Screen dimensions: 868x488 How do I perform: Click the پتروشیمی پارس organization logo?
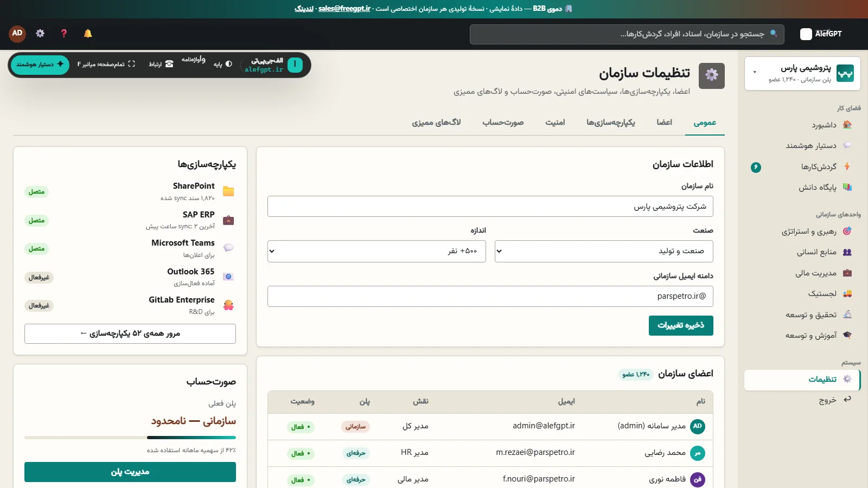pos(845,73)
